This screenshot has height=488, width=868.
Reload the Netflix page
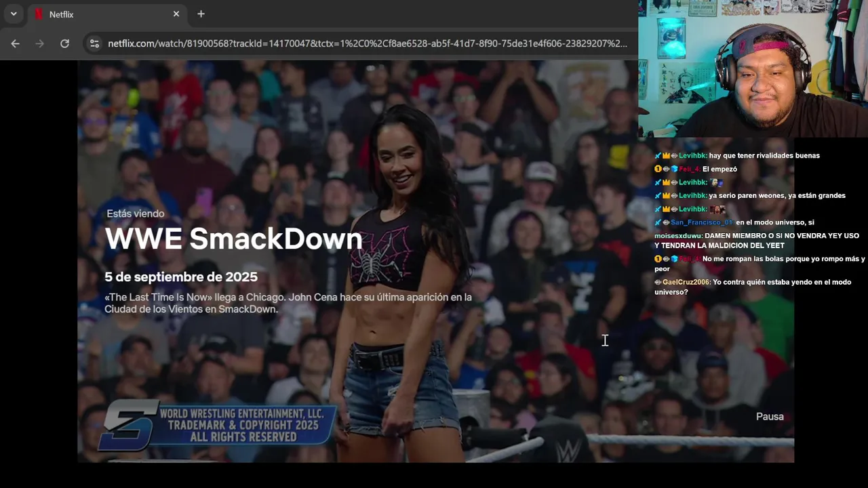(64, 43)
